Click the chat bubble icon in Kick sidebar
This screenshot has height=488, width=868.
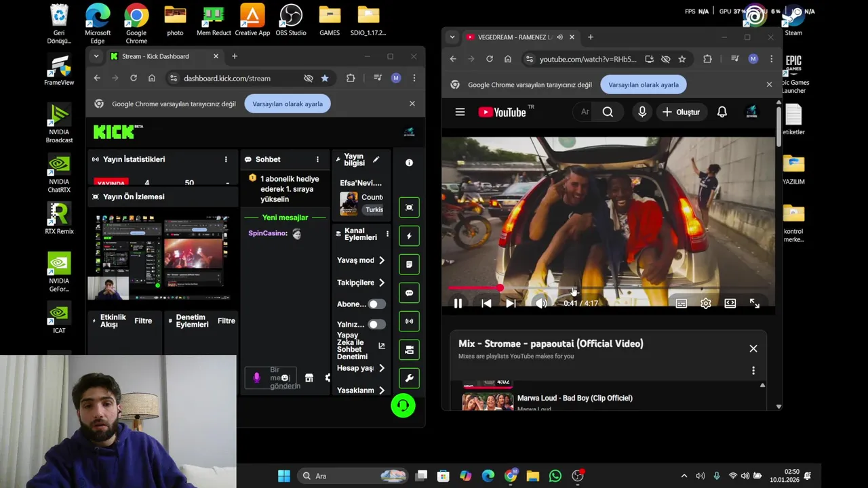409,293
